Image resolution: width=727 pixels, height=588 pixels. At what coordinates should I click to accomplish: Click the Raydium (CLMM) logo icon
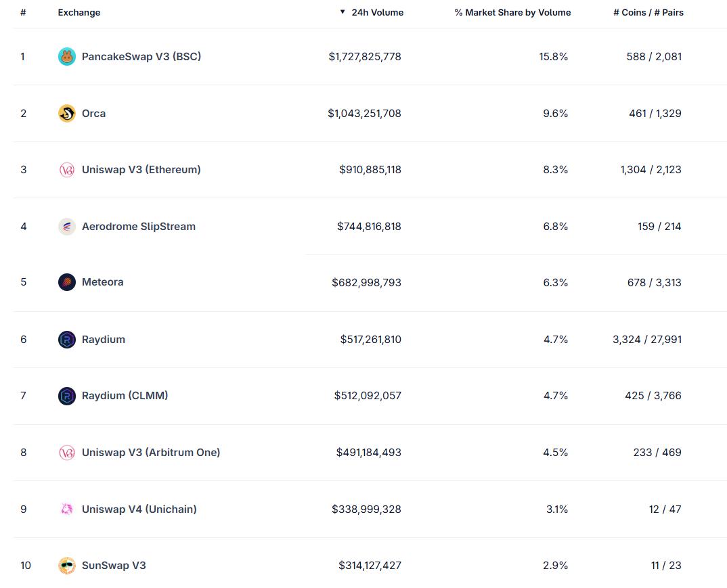click(66, 396)
